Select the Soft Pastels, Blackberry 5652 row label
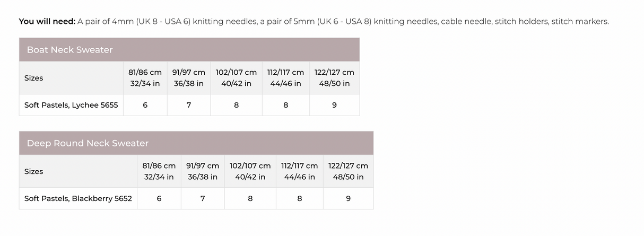 (x=78, y=198)
